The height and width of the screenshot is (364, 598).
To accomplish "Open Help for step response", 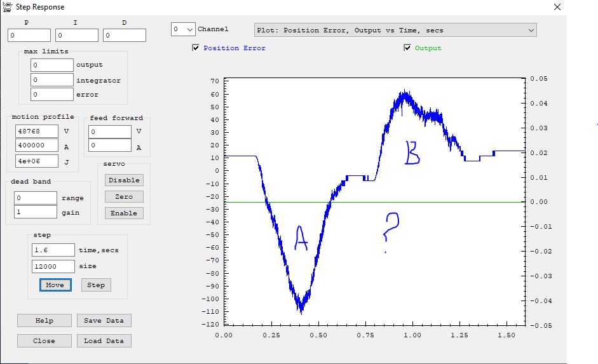I will pyautogui.click(x=44, y=320).
